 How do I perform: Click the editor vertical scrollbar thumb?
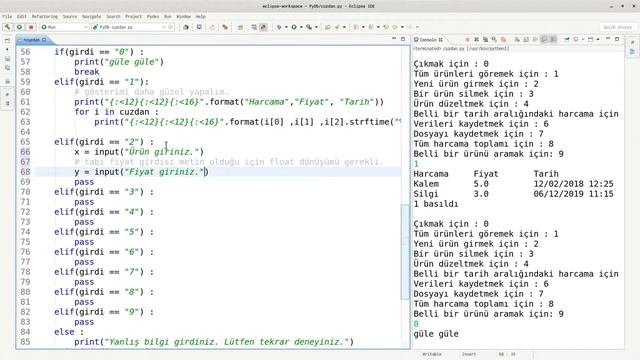405,251
